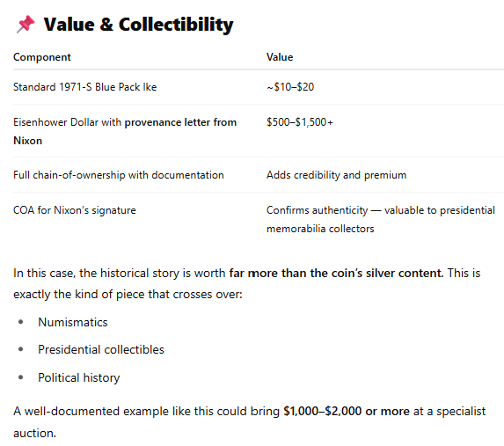Image resolution: width=504 pixels, height=446 pixels.
Task: Click the provenance letter from Nixon bold text
Action: pyautogui.click(x=125, y=131)
